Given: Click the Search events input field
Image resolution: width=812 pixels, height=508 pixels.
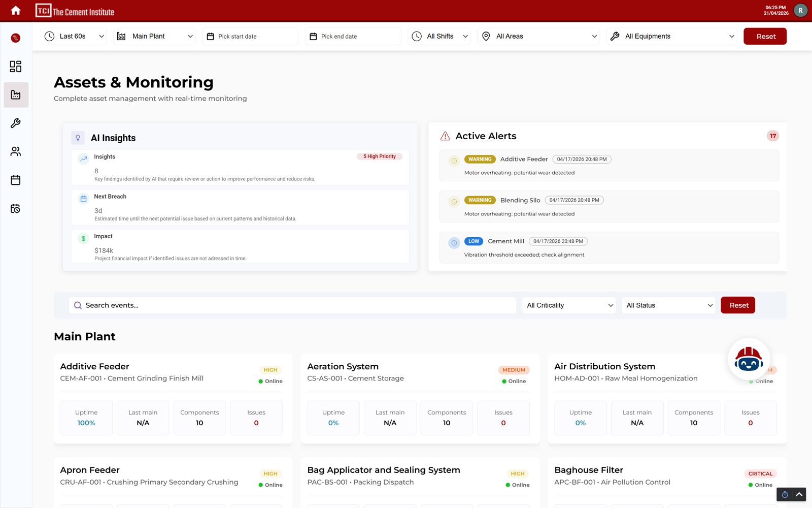Looking at the screenshot, I should pyautogui.click(x=292, y=305).
